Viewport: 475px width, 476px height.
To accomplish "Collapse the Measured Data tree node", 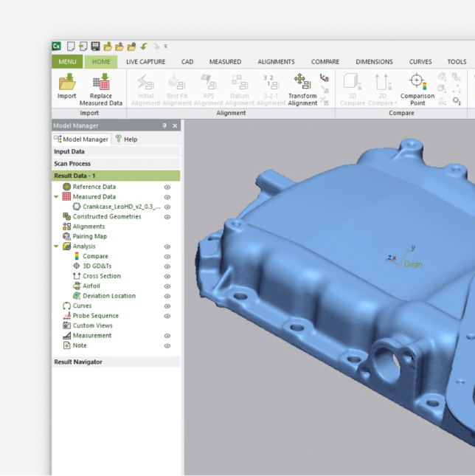I will (57, 197).
